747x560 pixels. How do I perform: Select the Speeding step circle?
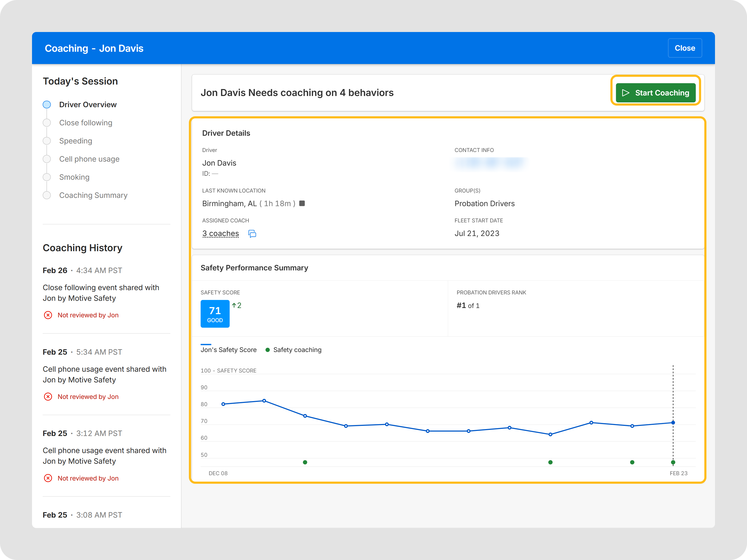coord(47,141)
